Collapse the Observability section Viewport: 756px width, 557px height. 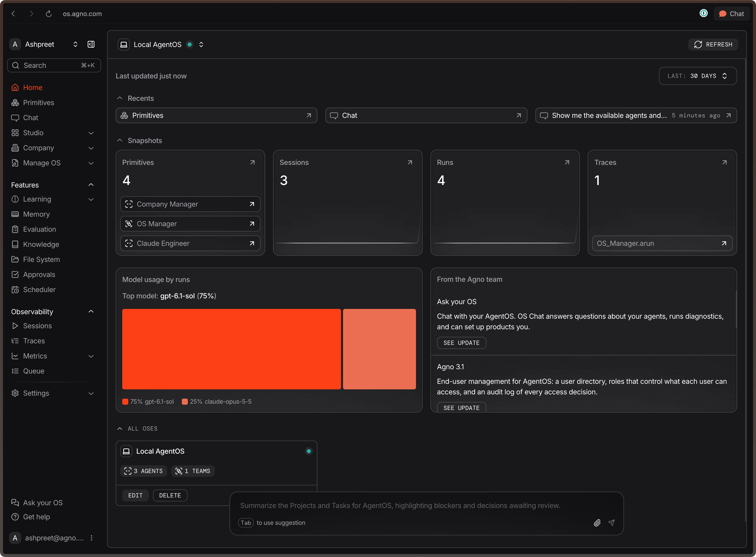91,311
